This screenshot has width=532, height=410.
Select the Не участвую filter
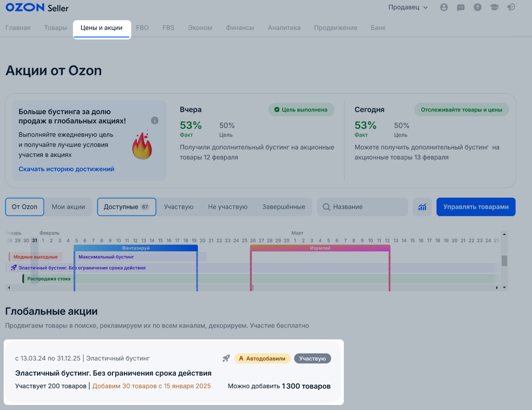click(x=228, y=207)
